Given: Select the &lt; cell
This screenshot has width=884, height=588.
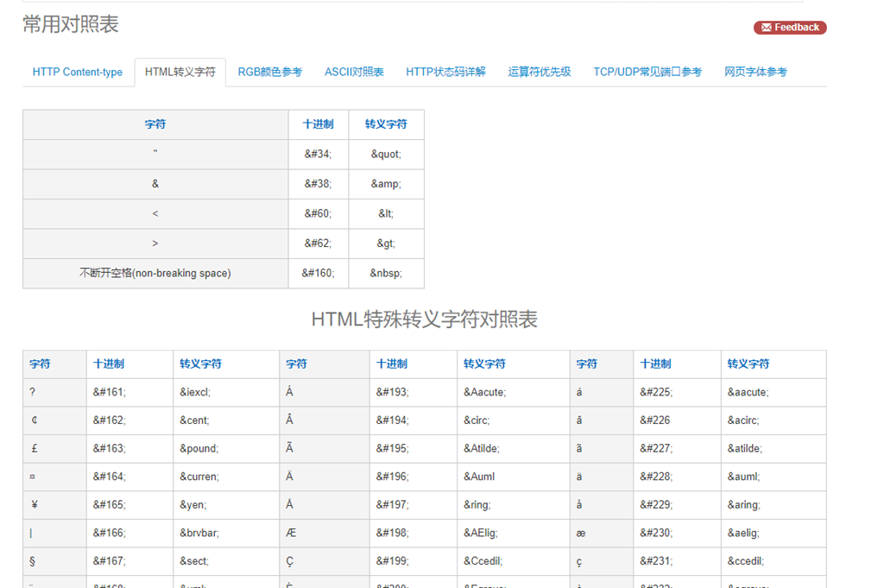Looking at the screenshot, I should point(386,213).
